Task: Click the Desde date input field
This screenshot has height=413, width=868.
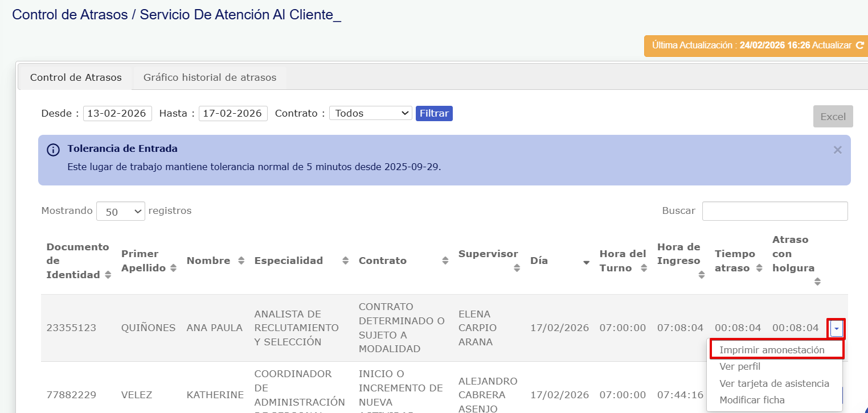Action: pos(118,113)
